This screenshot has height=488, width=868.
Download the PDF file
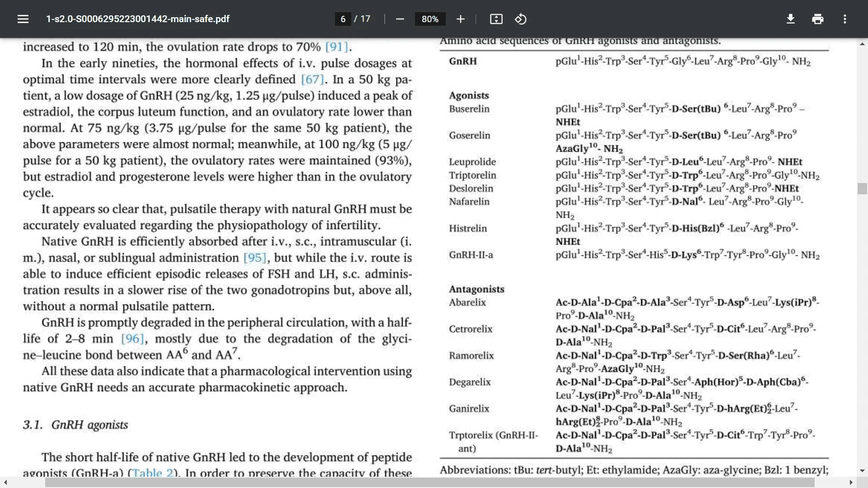point(790,19)
